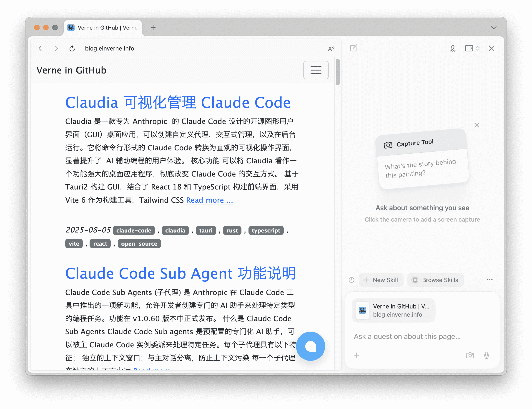532x409 pixels.
Task: Expand the sidebar layout up-down chevron
Action: (x=478, y=48)
